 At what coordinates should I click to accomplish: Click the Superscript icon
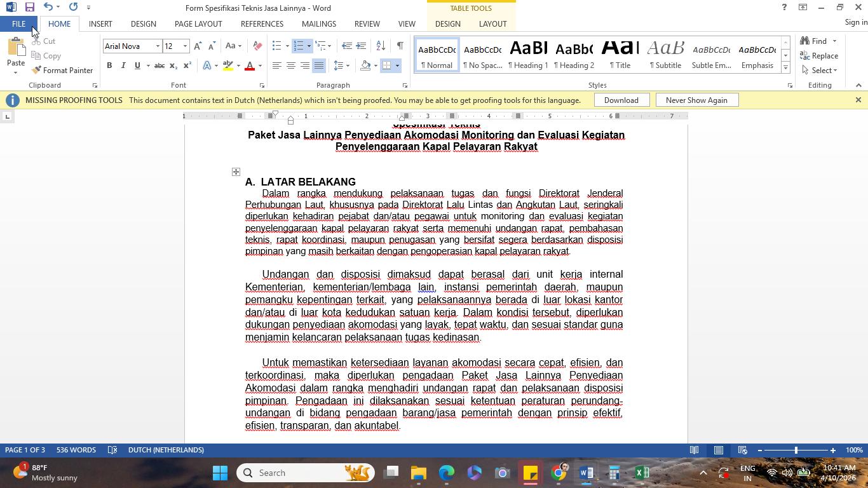coord(187,65)
